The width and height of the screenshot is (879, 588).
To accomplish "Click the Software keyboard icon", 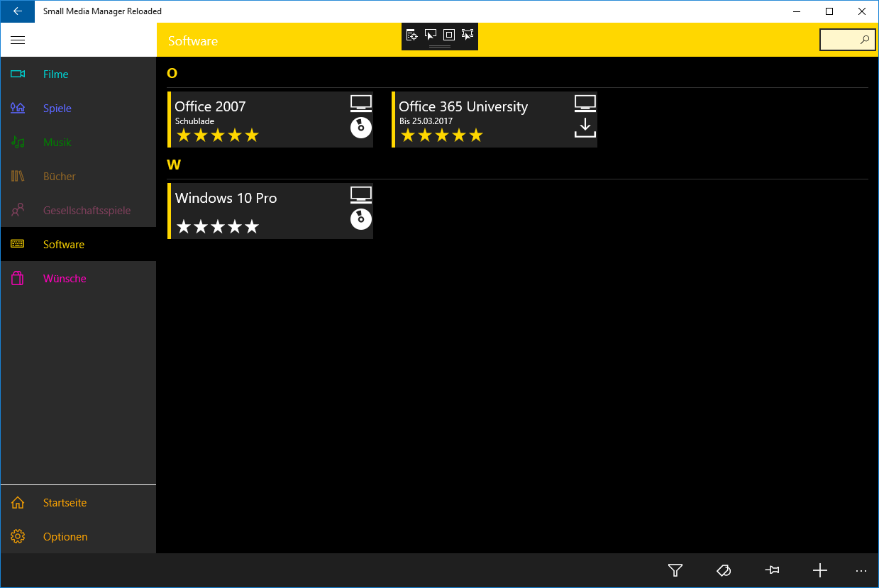I will point(18,245).
